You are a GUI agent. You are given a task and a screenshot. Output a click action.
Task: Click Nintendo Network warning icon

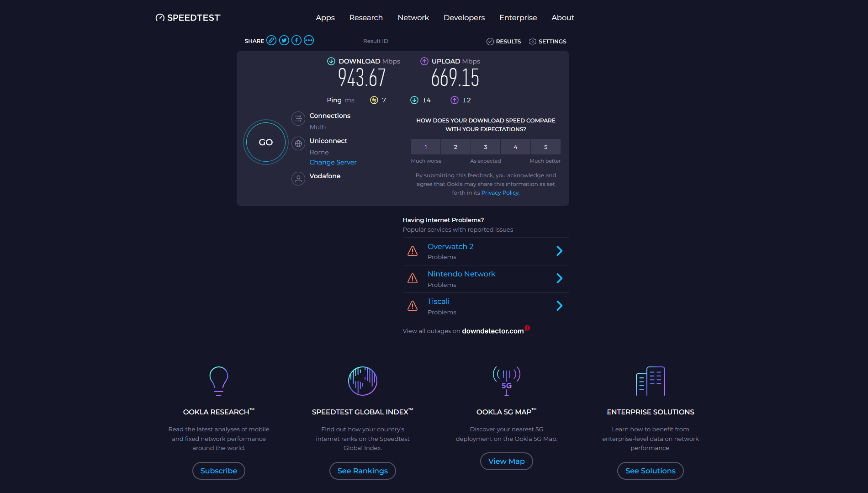(x=413, y=278)
